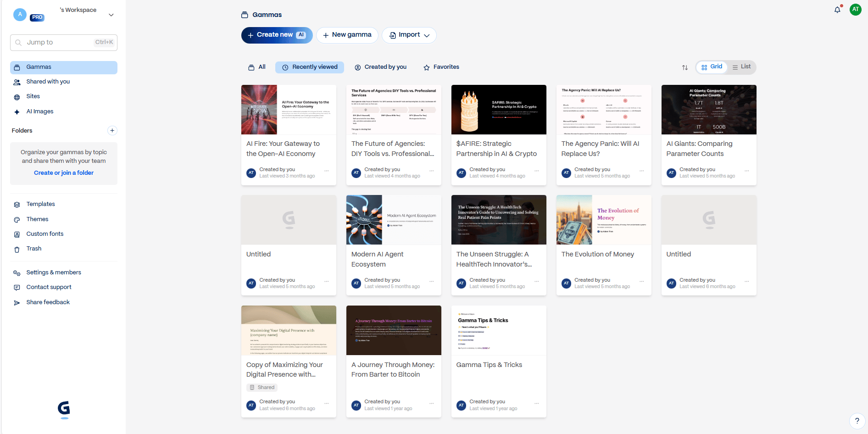This screenshot has height=434, width=868.
Task: Open options menu for $AFIRE card
Action: coord(537,171)
